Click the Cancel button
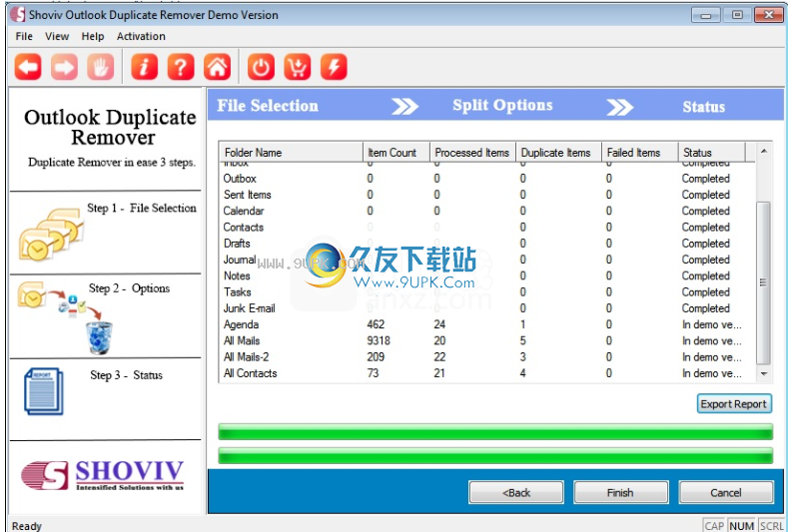The image size is (788, 532). click(726, 492)
